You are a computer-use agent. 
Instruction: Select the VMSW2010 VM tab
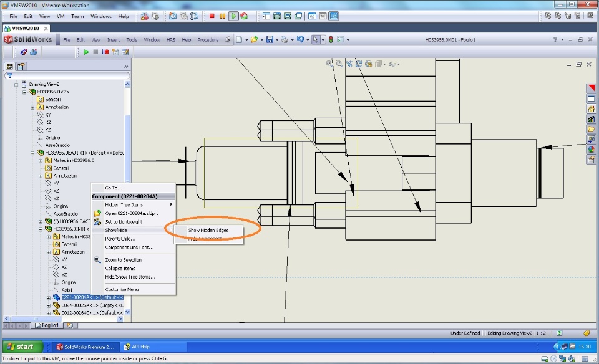click(x=26, y=28)
